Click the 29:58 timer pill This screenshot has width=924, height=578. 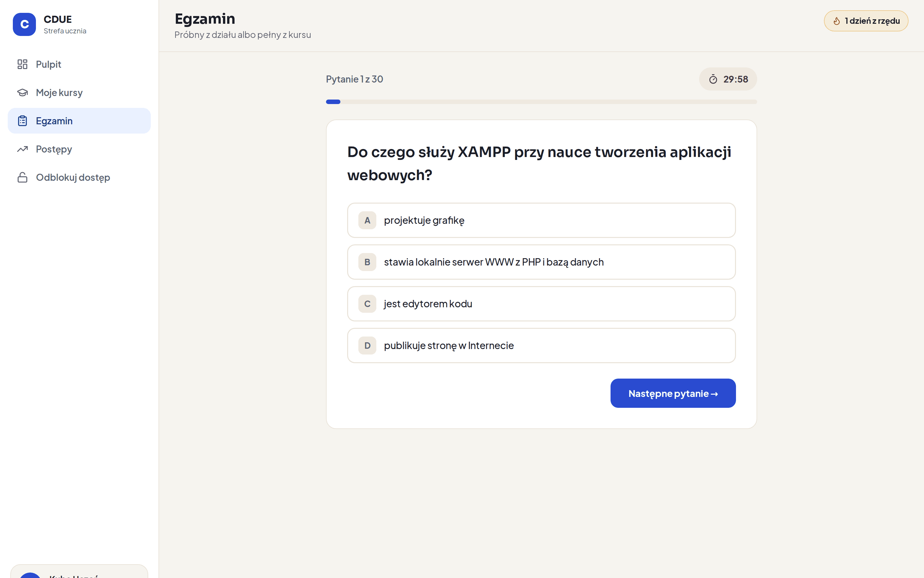click(728, 79)
